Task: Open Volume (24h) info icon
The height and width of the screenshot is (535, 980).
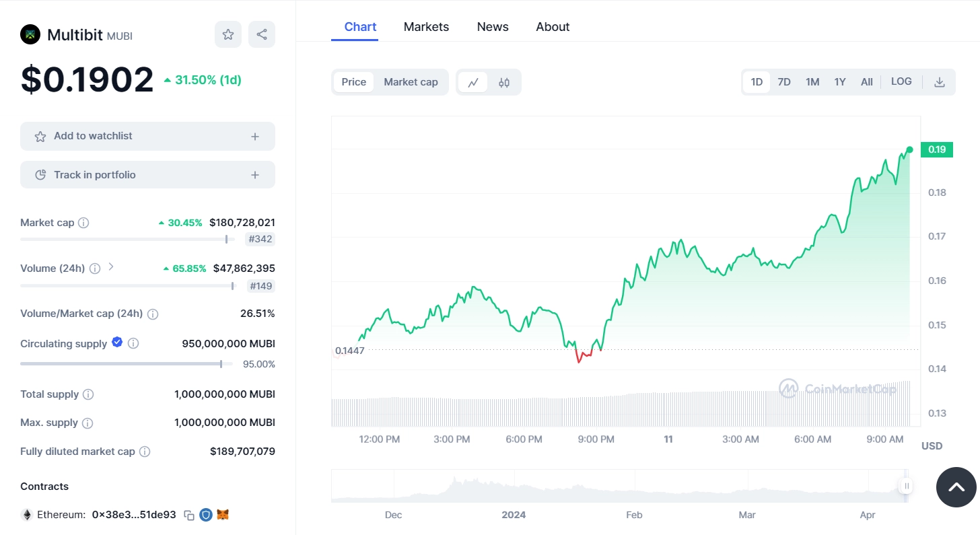Action: 95,269
